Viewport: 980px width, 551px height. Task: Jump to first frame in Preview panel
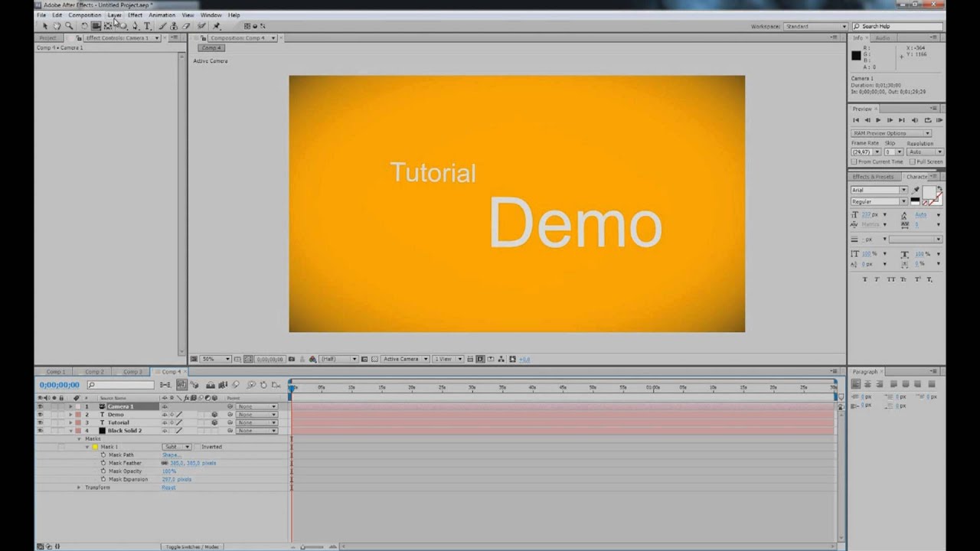856,120
